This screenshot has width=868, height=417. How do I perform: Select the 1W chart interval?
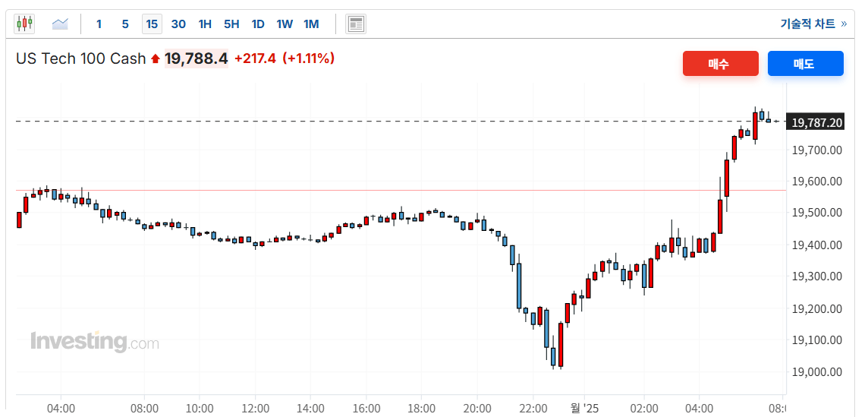pyautogui.click(x=285, y=24)
